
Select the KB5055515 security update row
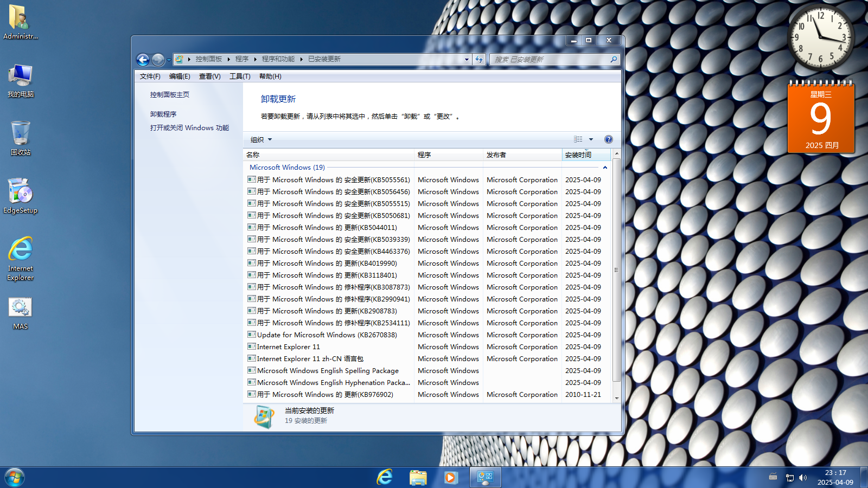coord(427,204)
